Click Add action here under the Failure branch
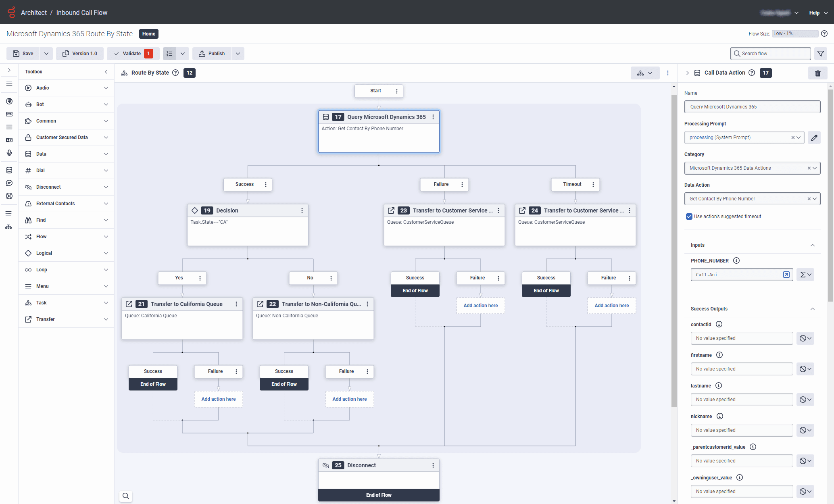 click(480, 305)
